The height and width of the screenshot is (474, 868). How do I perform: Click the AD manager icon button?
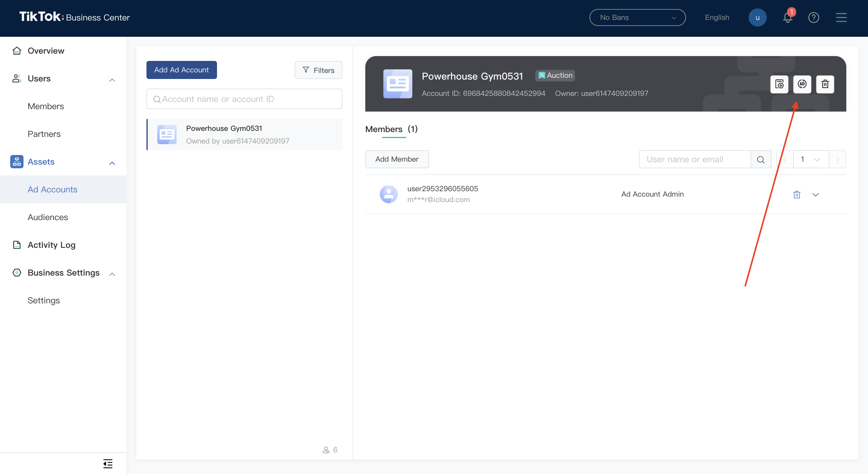802,84
